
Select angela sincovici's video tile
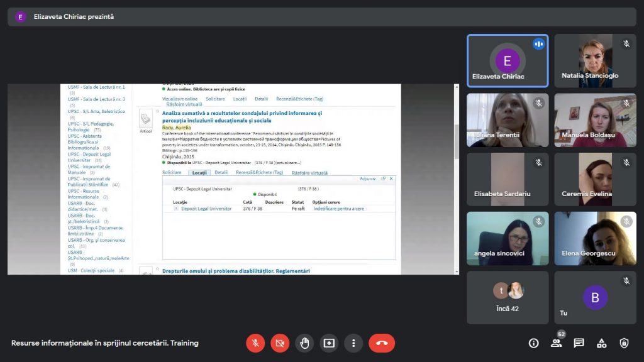[x=508, y=238]
